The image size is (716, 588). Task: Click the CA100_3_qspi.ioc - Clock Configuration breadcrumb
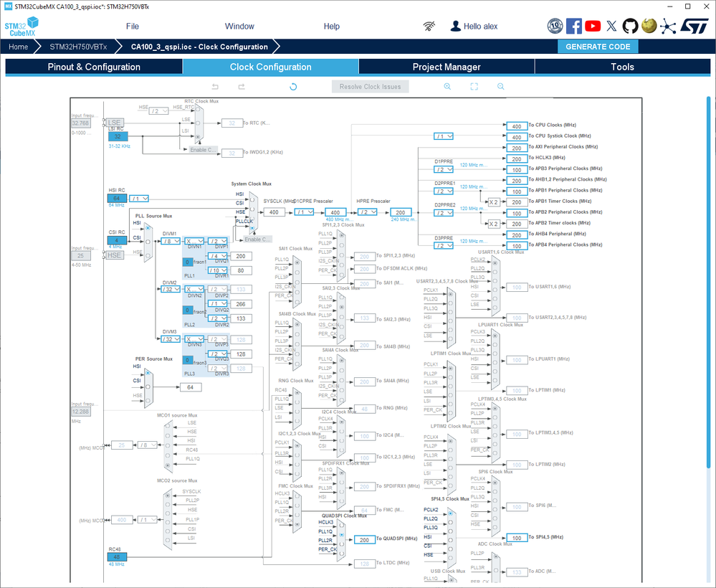coord(199,47)
